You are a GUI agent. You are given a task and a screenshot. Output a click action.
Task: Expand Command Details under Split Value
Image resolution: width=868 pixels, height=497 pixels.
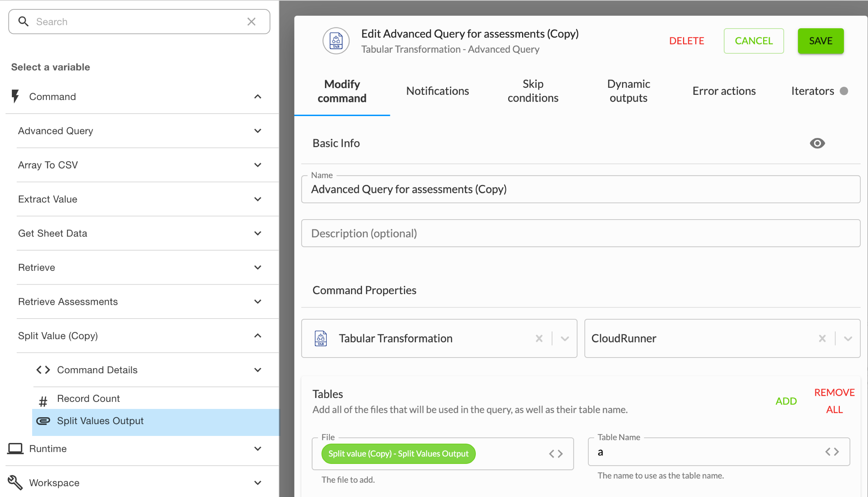click(x=258, y=370)
